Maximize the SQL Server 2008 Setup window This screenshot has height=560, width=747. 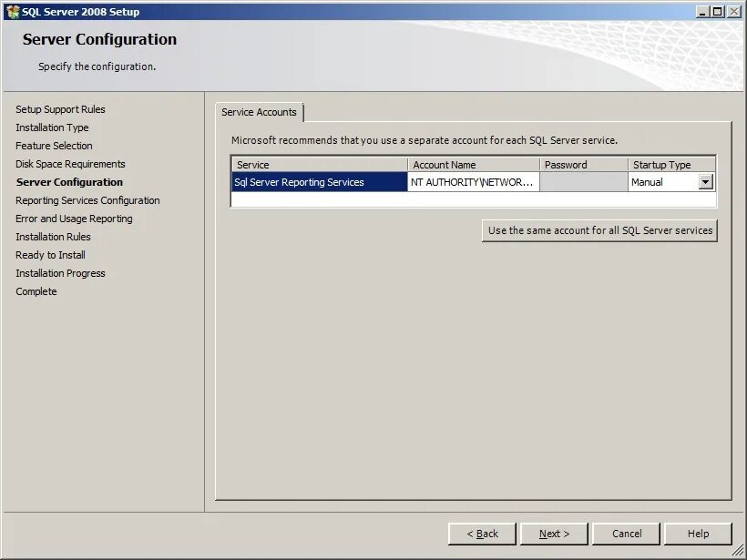click(718, 12)
